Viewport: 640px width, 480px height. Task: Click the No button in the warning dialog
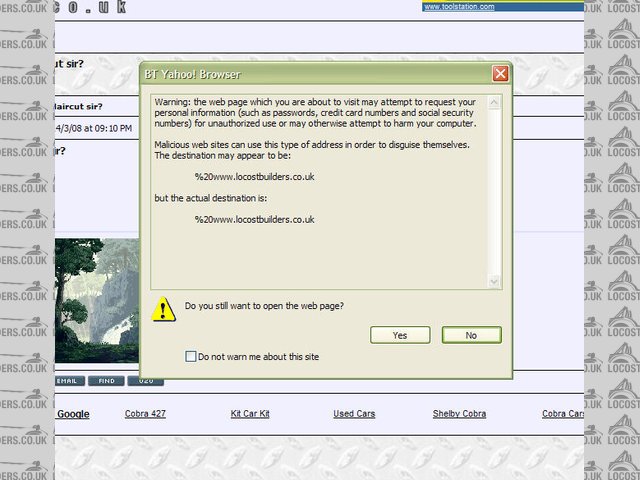pos(471,335)
